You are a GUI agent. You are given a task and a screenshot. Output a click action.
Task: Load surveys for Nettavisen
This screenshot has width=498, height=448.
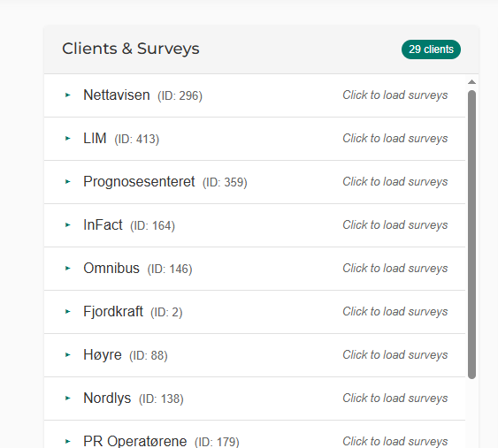point(395,95)
